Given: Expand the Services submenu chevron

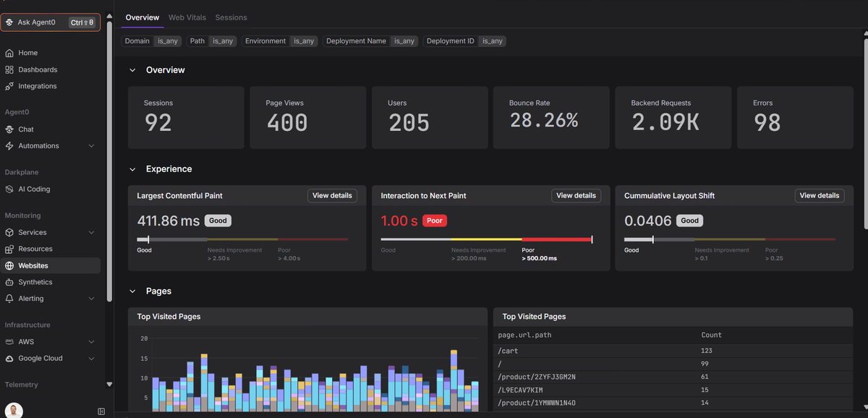Looking at the screenshot, I should click(x=91, y=233).
